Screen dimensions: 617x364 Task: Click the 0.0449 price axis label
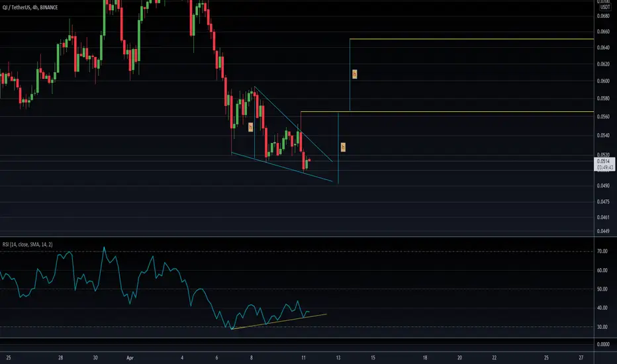[603, 231]
